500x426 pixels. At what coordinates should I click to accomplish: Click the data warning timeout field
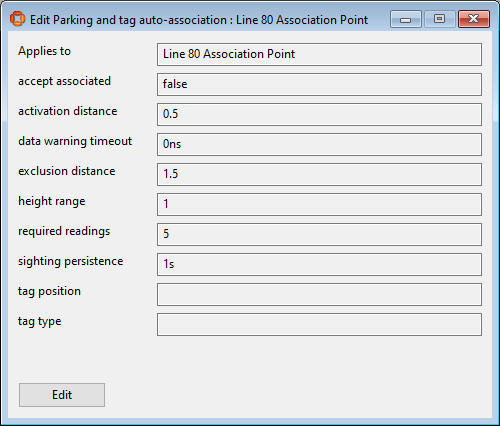point(319,144)
